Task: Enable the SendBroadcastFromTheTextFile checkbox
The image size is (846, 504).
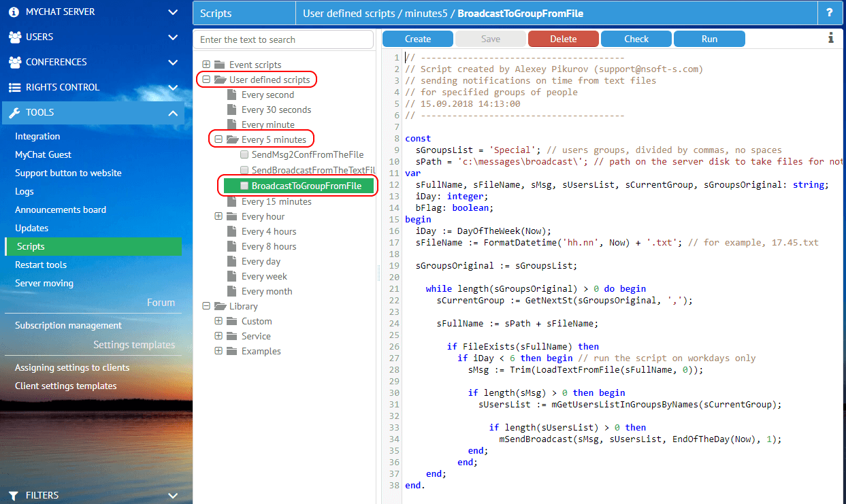Action: click(244, 170)
